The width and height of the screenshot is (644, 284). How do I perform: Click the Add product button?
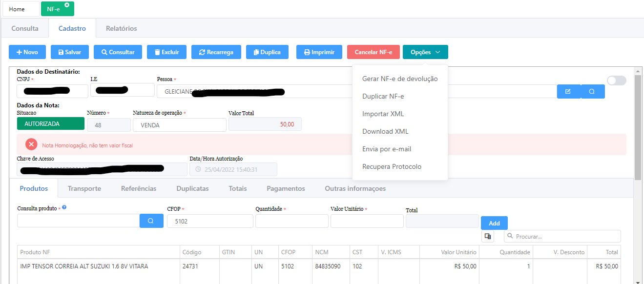pos(494,223)
